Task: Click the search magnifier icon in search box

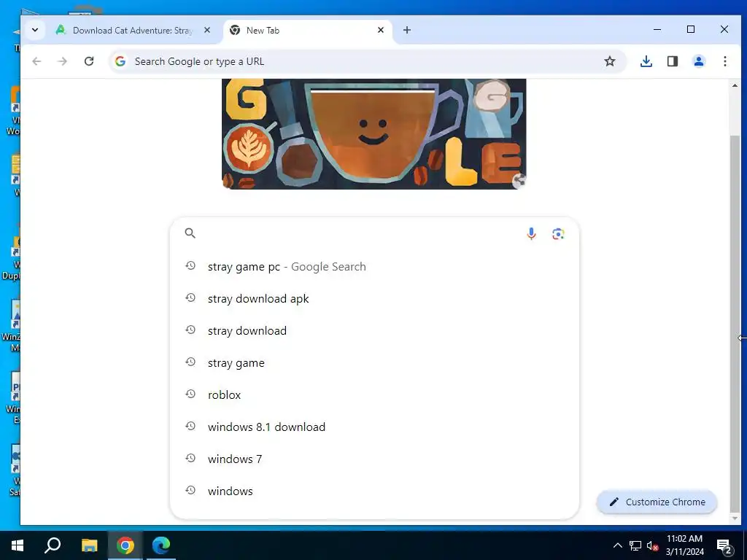Action: (190, 233)
